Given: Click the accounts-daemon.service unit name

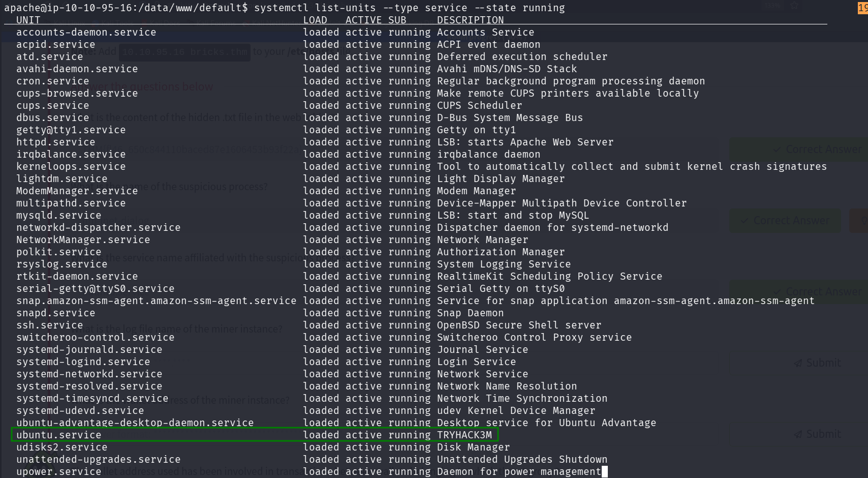Looking at the screenshot, I should click(86, 32).
